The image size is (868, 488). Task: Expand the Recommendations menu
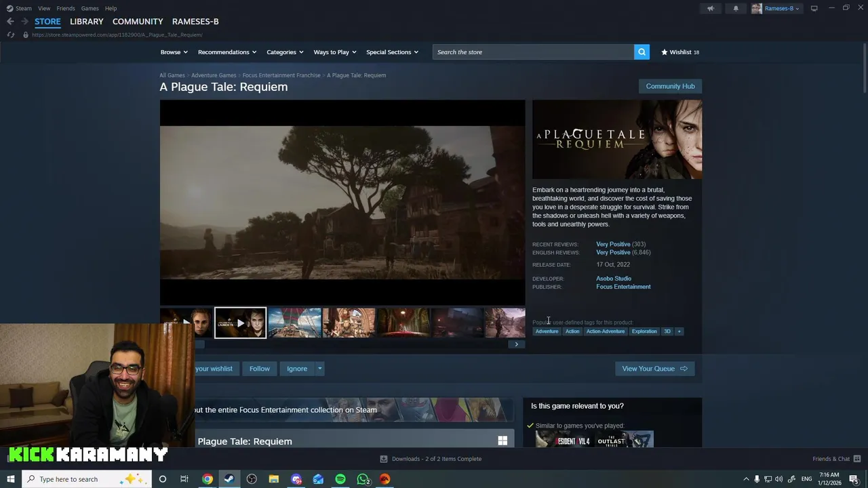(x=227, y=52)
